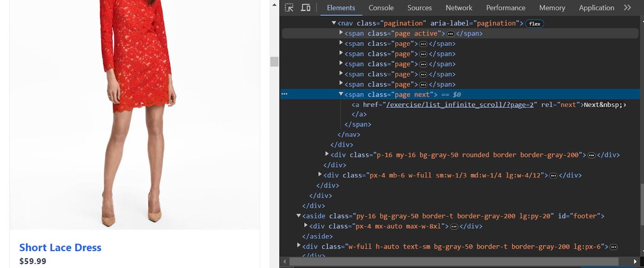Go to the Performance tab
This screenshot has width=644, height=268.
tap(506, 8)
